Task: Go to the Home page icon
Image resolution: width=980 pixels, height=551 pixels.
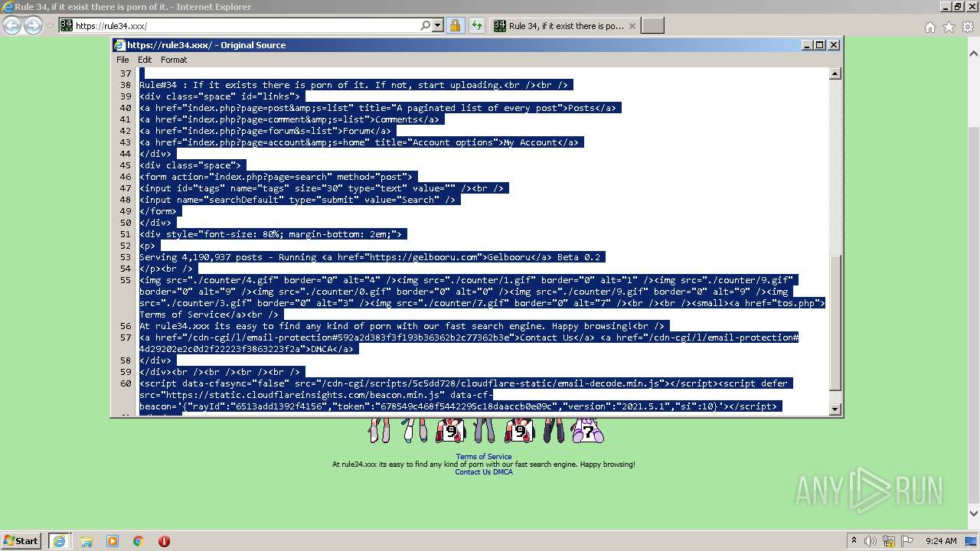Action: pos(929,27)
